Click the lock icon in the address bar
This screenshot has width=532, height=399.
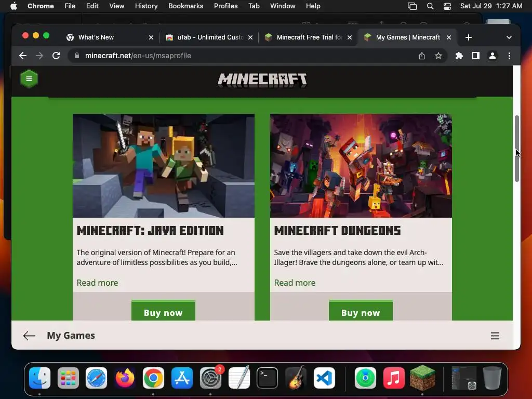click(77, 56)
